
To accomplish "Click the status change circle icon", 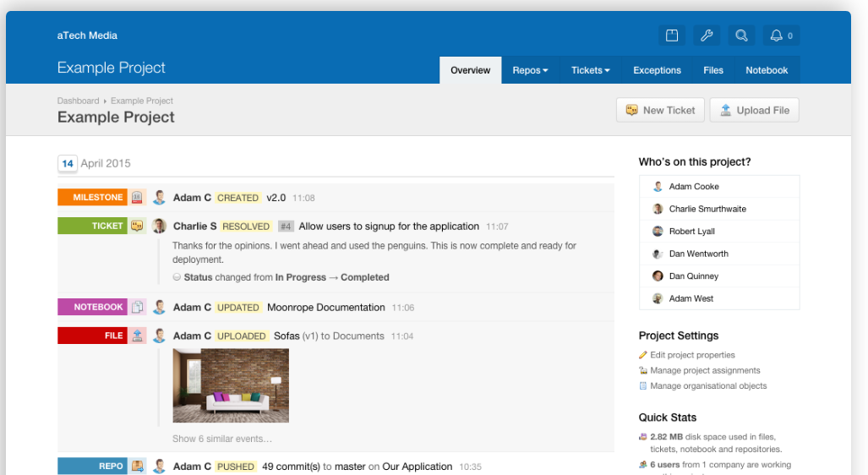I will click(x=177, y=277).
